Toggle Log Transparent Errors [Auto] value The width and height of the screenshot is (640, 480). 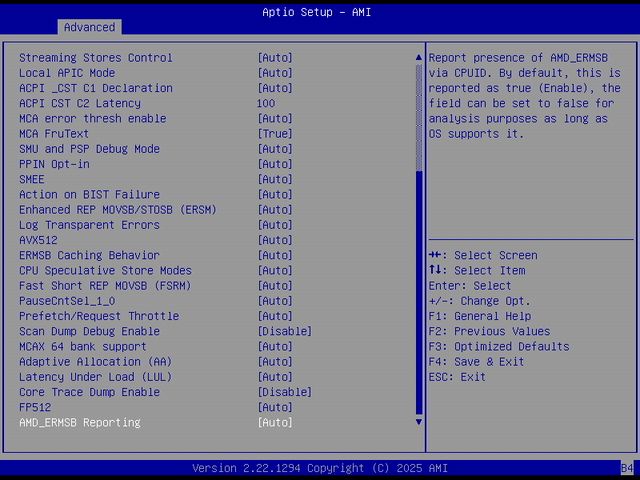click(x=275, y=225)
